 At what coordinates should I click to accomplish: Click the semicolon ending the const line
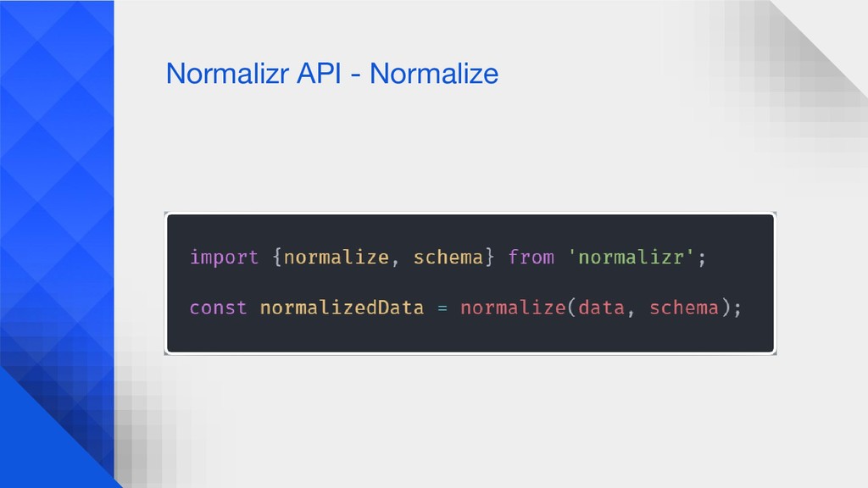tap(737, 308)
